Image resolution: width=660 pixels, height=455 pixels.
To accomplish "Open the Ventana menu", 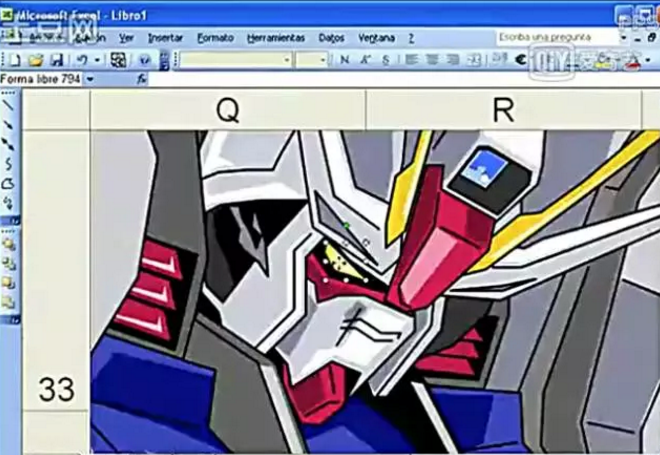I will (376, 38).
